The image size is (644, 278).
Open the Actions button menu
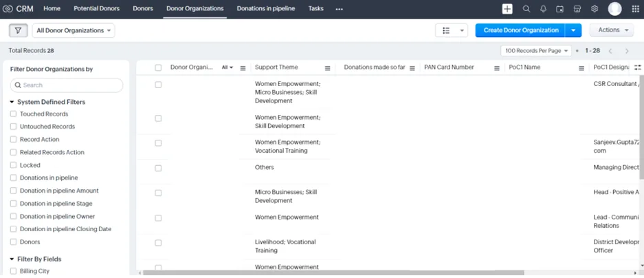(x=612, y=30)
